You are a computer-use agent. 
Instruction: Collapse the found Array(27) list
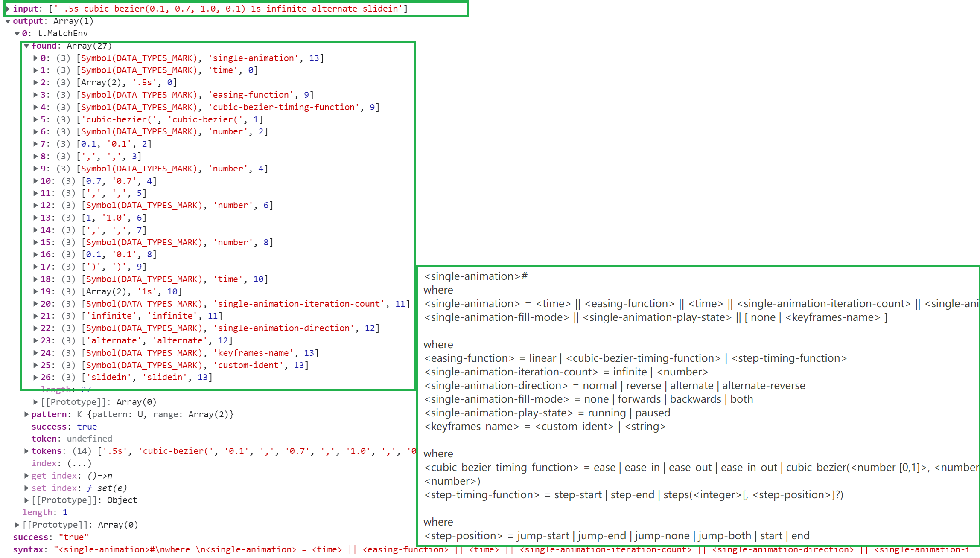pos(26,46)
